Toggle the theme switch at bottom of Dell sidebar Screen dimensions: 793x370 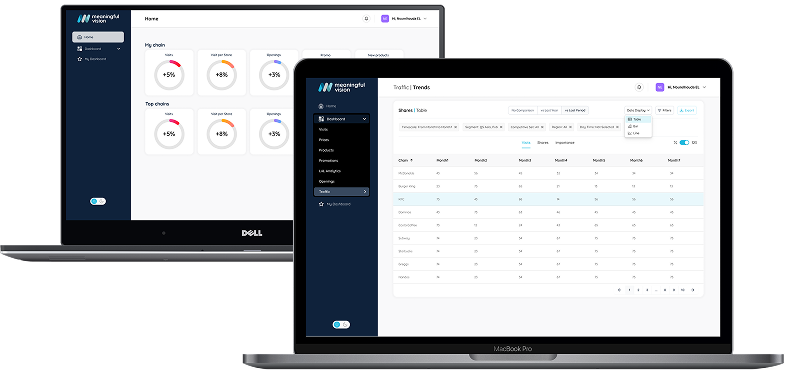[98, 201]
